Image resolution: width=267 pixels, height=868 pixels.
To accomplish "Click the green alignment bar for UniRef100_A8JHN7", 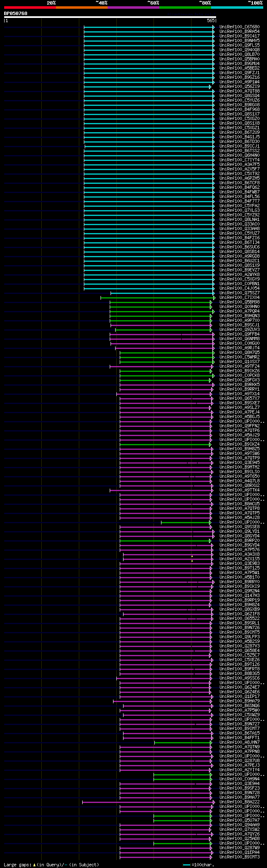I will [x=183, y=743].
